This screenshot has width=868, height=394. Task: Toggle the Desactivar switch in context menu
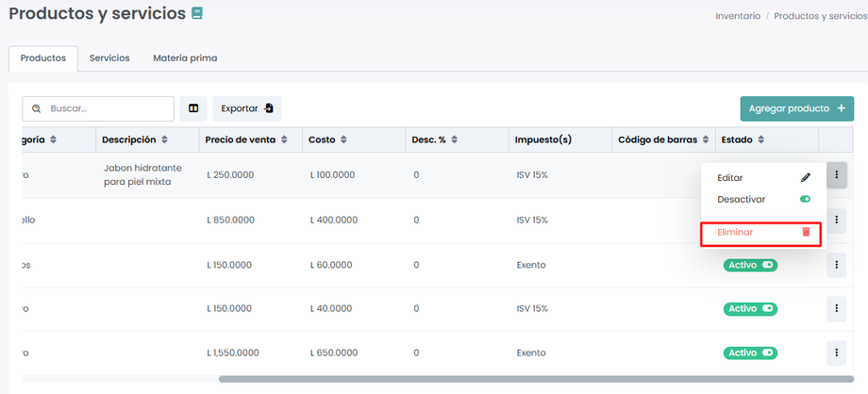point(805,200)
